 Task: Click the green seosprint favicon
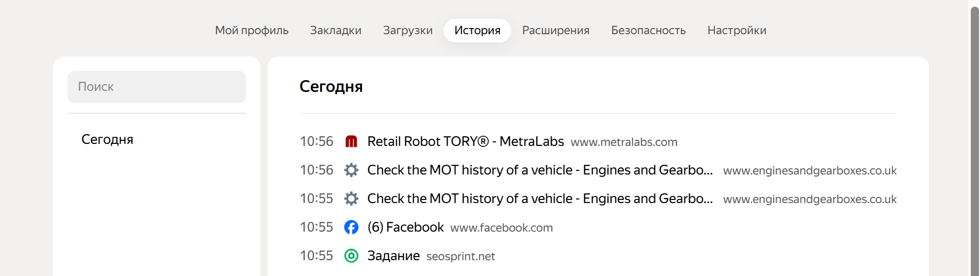tap(351, 256)
